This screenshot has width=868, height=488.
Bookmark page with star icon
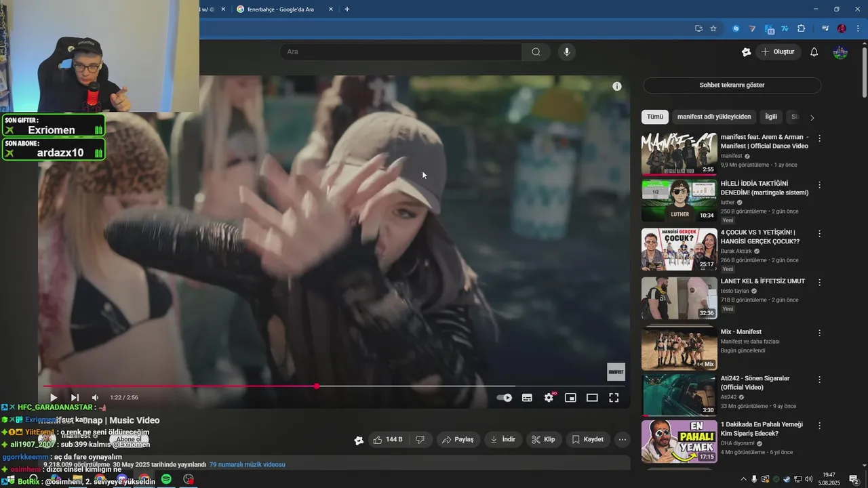click(713, 28)
